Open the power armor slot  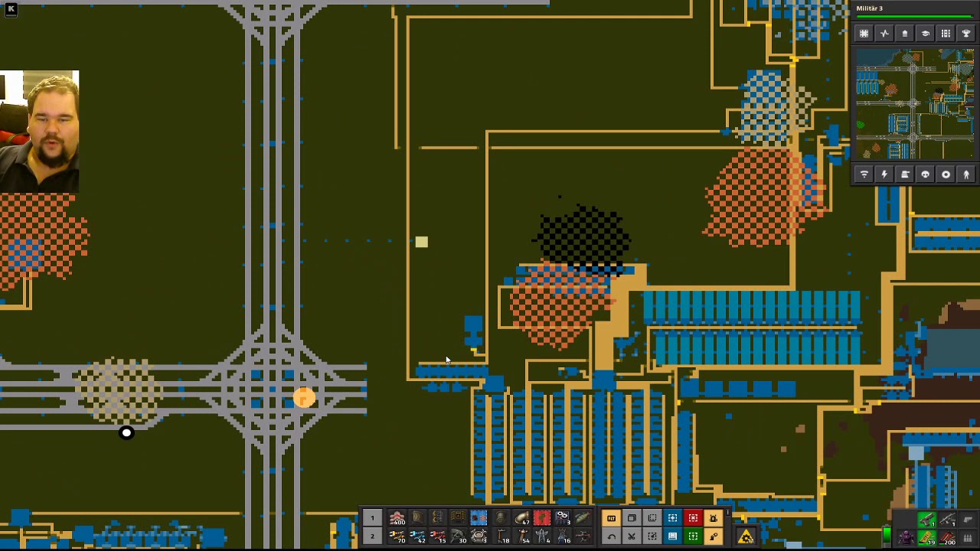click(x=906, y=538)
